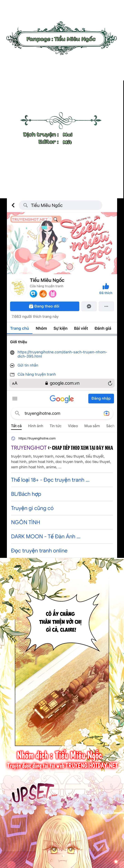The image size is (124, 868).
Task: Click the Đăng nhập button
Action: click(101, 398)
